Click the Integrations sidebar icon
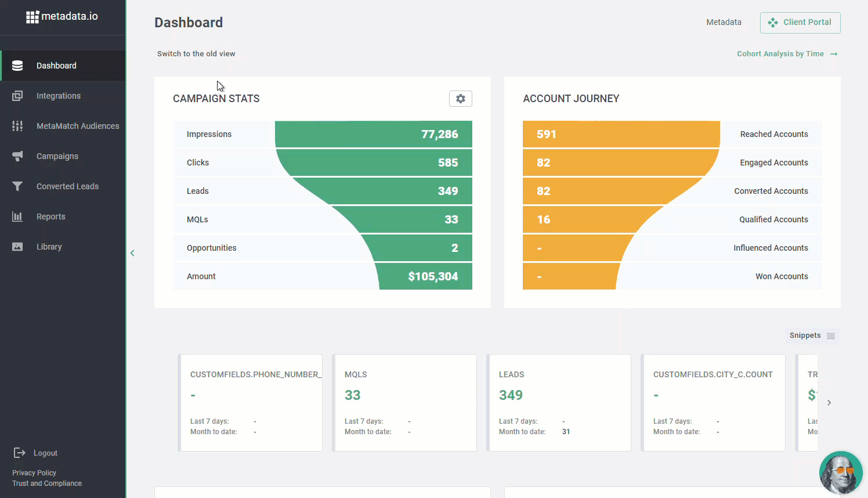The height and width of the screenshot is (498, 868). click(17, 96)
